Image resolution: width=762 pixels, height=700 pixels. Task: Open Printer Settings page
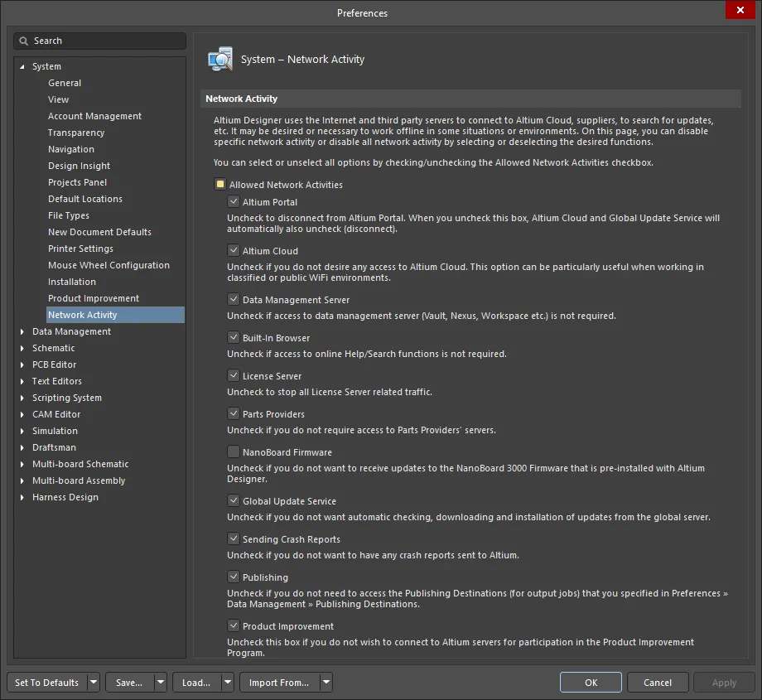click(80, 248)
